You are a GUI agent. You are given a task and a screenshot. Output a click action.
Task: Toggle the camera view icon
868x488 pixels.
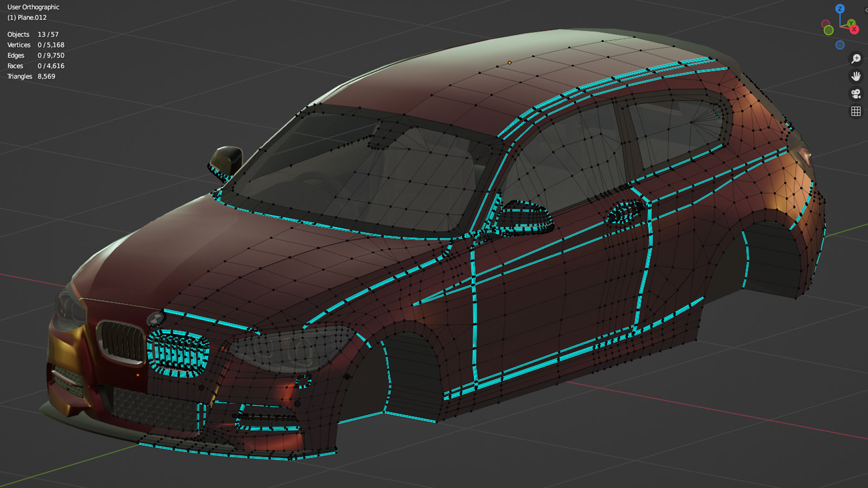tap(856, 94)
